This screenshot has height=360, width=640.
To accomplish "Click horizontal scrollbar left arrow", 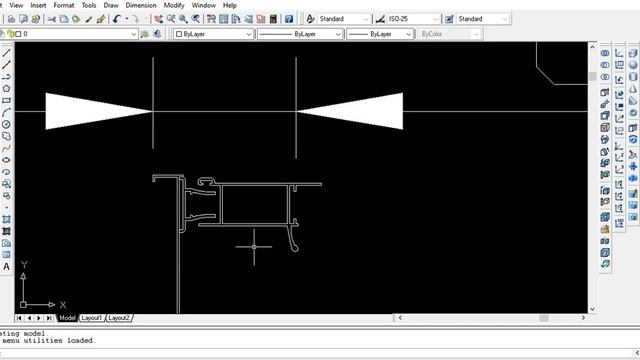I will click(x=400, y=318).
